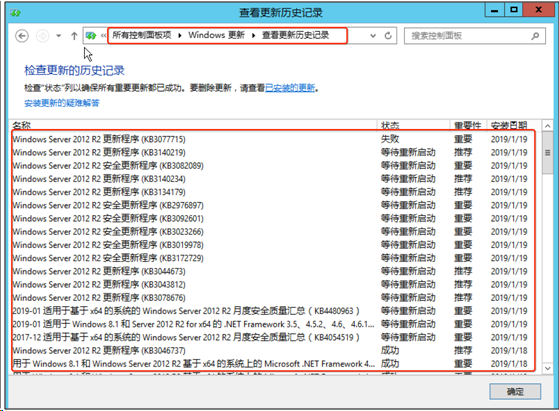This screenshot has width=559, height=411.
Task: Sort by the 重要性 column header
Action: point(467,125)
